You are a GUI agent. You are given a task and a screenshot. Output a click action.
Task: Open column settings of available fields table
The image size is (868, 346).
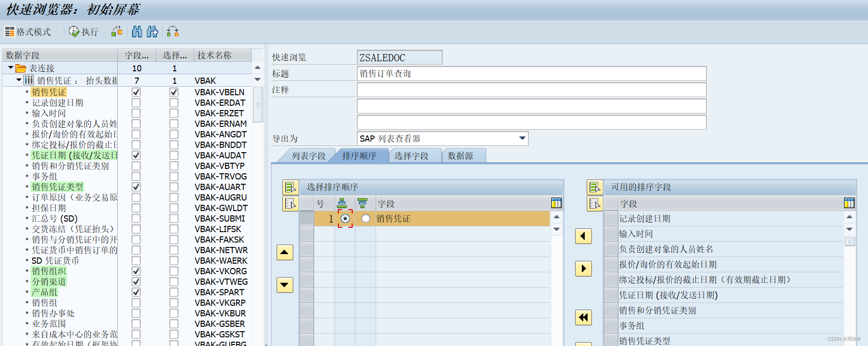(849, 203)
